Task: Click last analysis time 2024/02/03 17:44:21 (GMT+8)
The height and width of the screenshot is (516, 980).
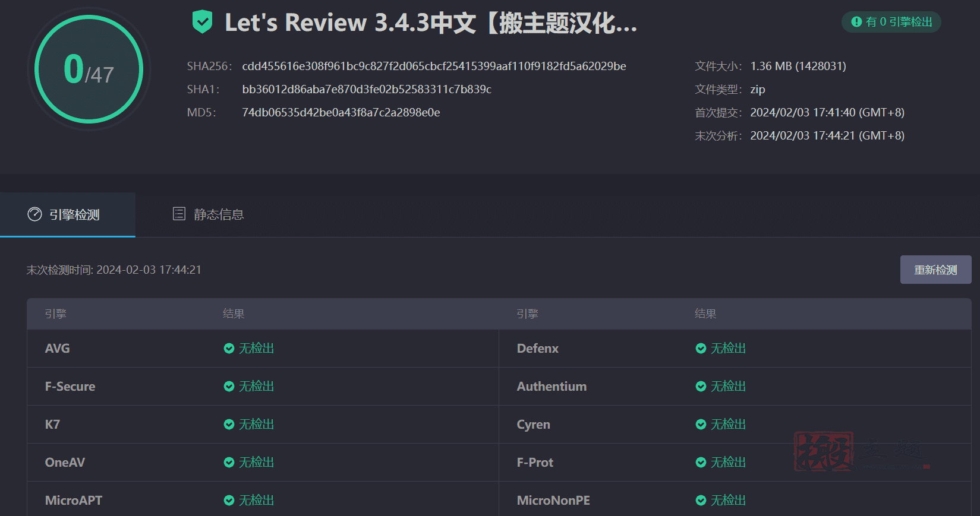Action: click(827, 135)
